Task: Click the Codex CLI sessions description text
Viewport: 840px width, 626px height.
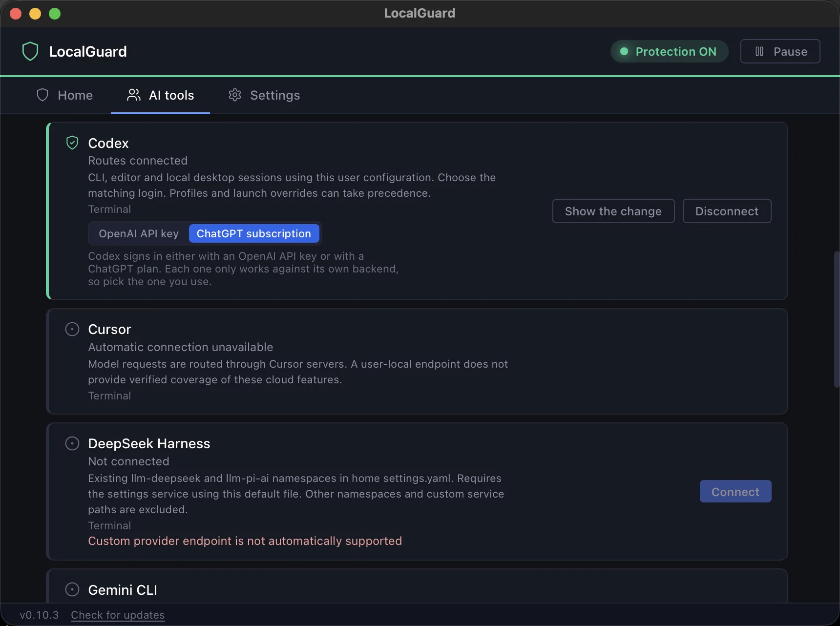Action: (x=292, y=185)
